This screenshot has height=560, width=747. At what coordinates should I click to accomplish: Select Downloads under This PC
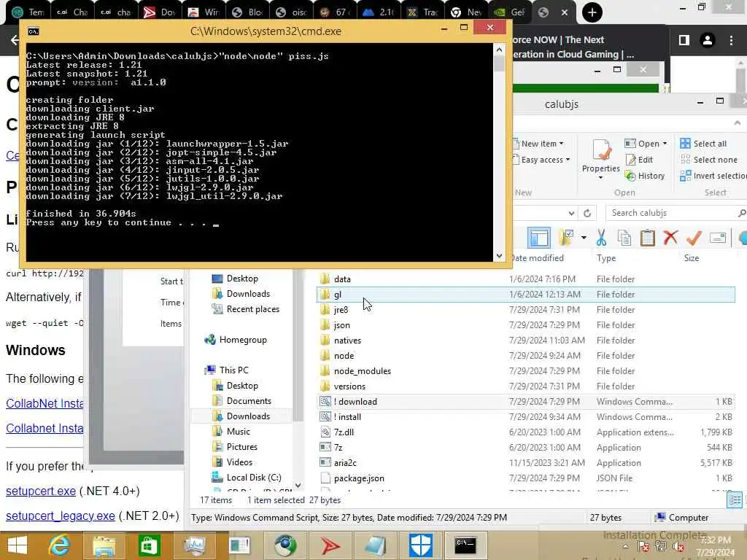point(241,416)
